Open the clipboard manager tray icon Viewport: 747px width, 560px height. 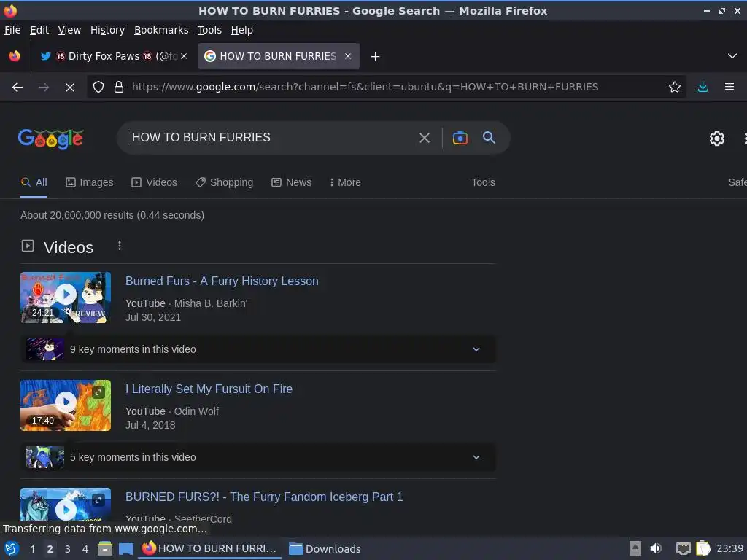703,548
